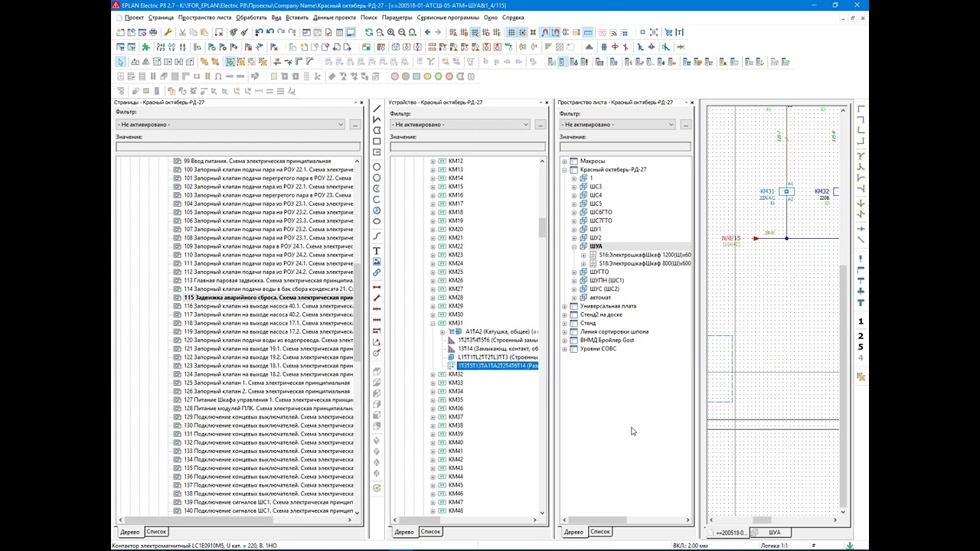Select the Insert image tool
Image resolution: width=980 pixels, height=551 pixels.
click(377, 262)
